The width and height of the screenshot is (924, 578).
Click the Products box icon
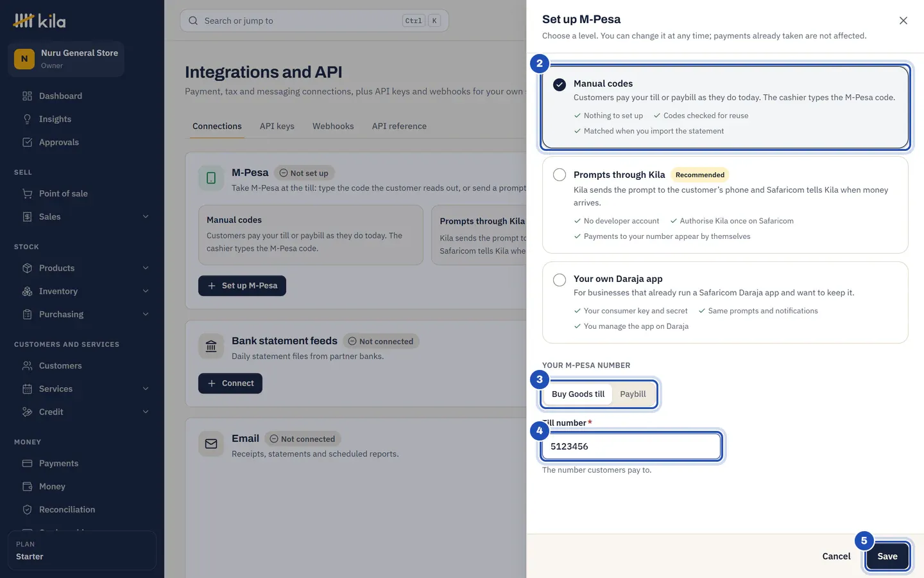coord(27,268)
